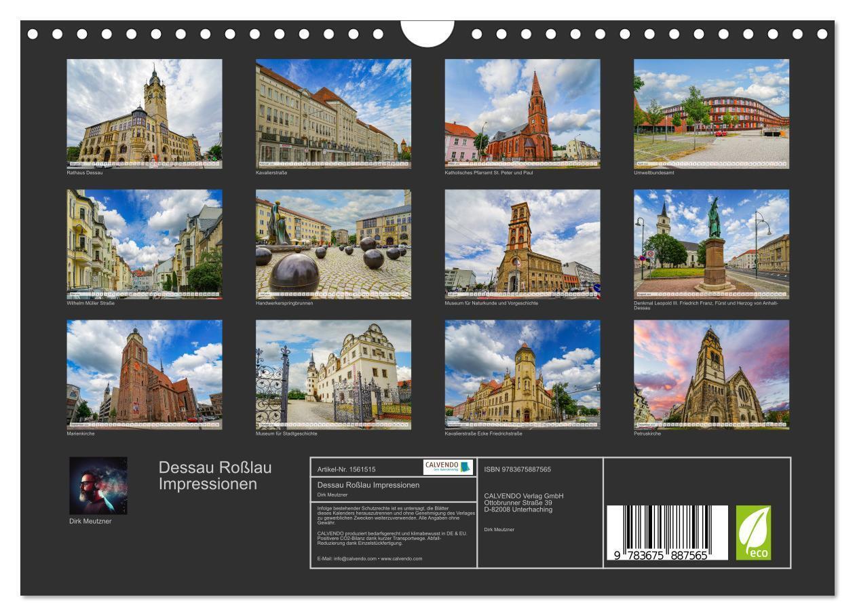The height and width of the screenshot is (616, 855).
Task: Click 'Artikel-Nr. 1561515' text
Action: [x=346, y=469]
